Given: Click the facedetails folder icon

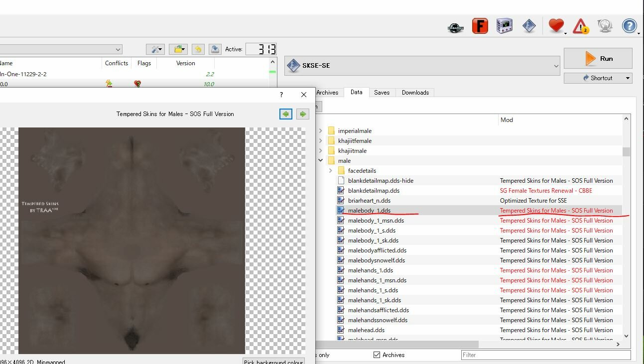Looking at the screenshot, I should click(341, 170).
